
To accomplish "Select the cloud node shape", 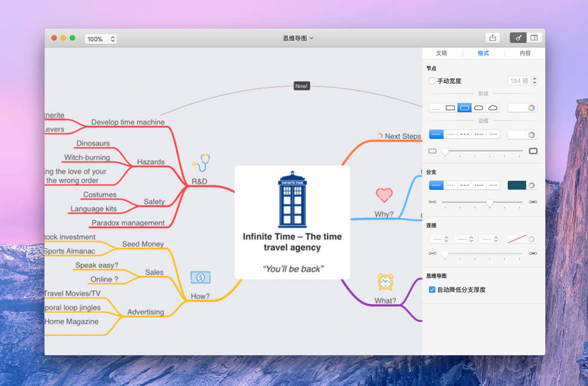I will click(493, 108).
